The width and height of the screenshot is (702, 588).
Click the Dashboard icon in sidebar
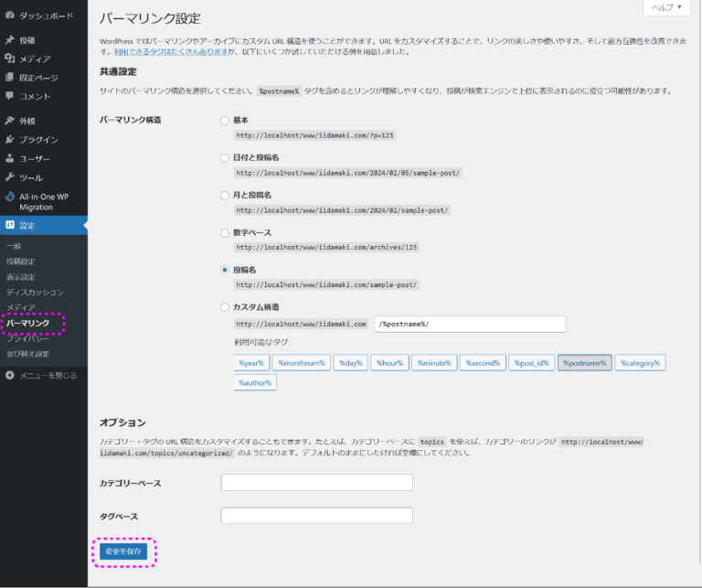tap(9, 16)
